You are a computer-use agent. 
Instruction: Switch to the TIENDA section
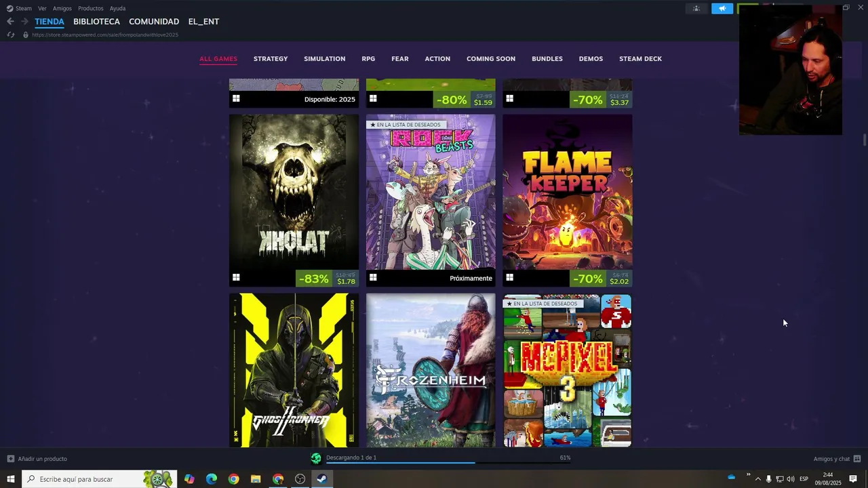(50, 22)
